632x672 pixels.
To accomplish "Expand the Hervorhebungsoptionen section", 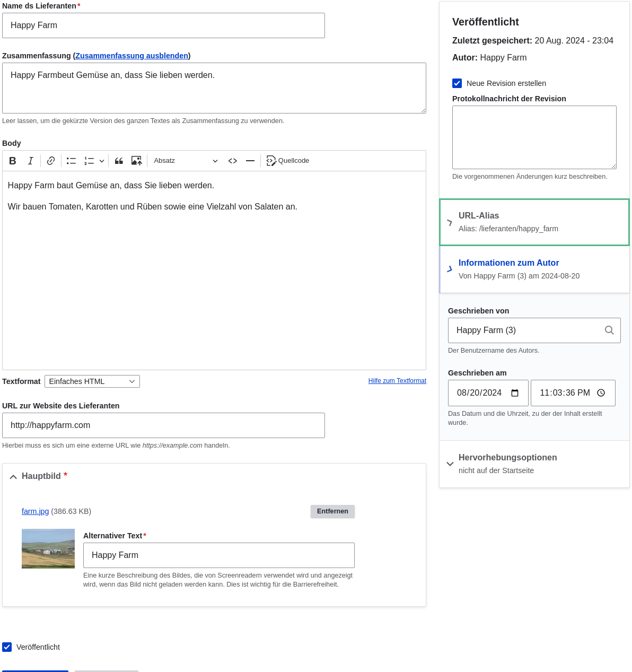I will [534, 464].
